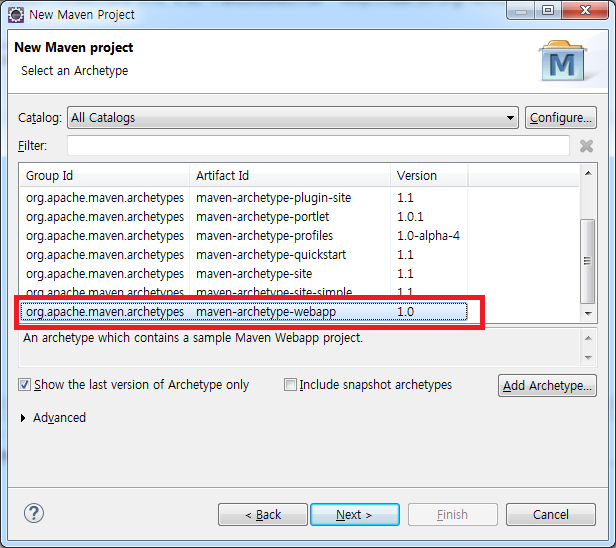The width and height of the screenshot is (616, 548).
Task: Click the webapp archetype description text
Action: point(192,338)
